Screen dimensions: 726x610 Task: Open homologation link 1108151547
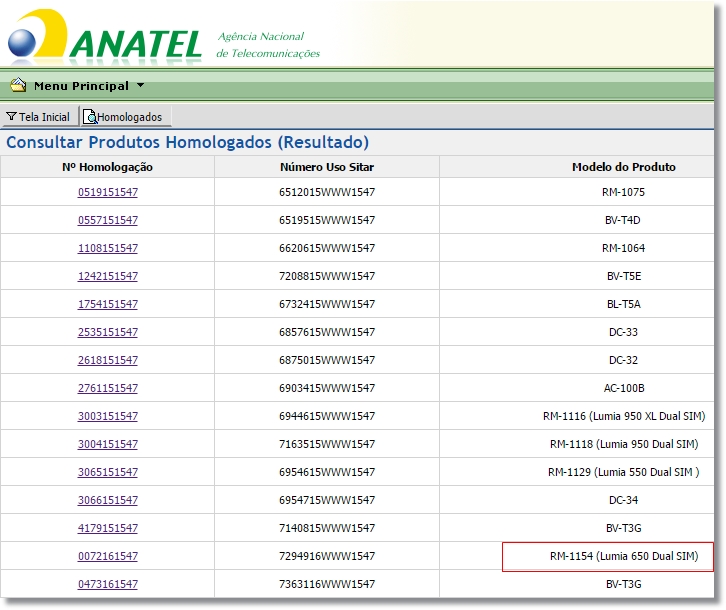click(108, 248)
